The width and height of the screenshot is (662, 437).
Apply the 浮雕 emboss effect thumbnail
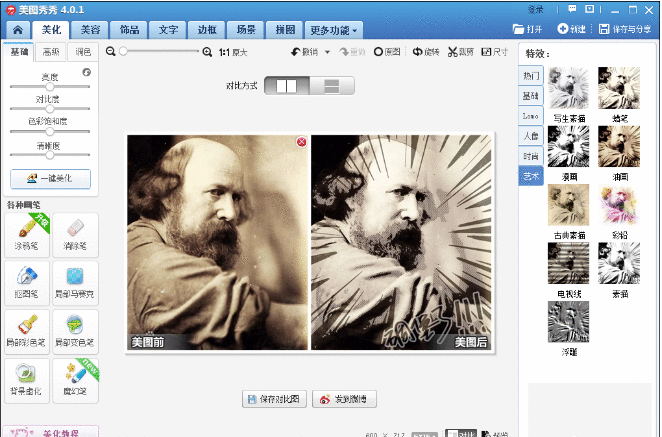[568, 322]
